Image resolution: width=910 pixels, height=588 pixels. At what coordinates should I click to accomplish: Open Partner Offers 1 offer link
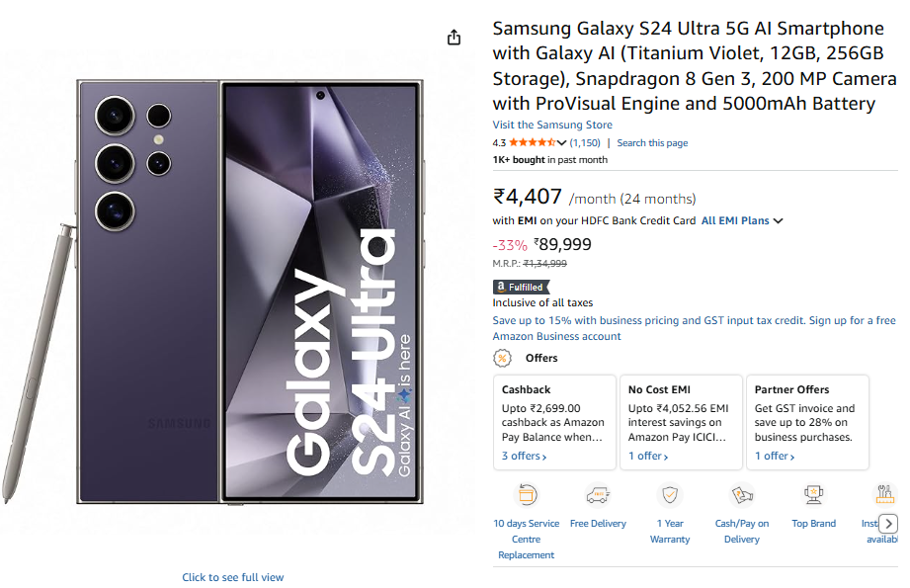click(775, 457)
